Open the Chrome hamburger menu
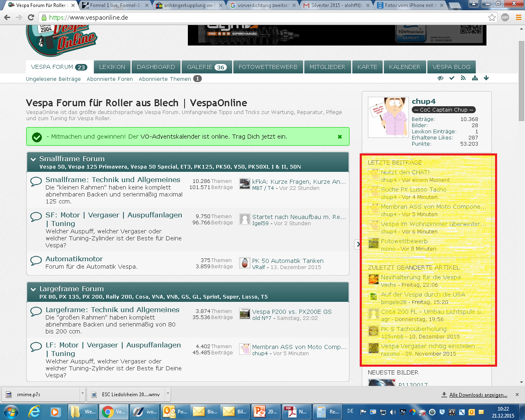Screen dimensions: 525x420 518,18
